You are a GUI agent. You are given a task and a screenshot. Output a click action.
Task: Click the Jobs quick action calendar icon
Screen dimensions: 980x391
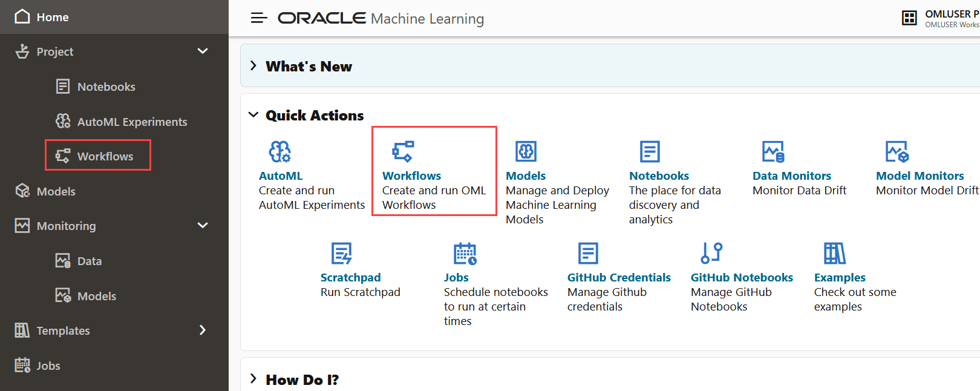(x=465, y=253)
